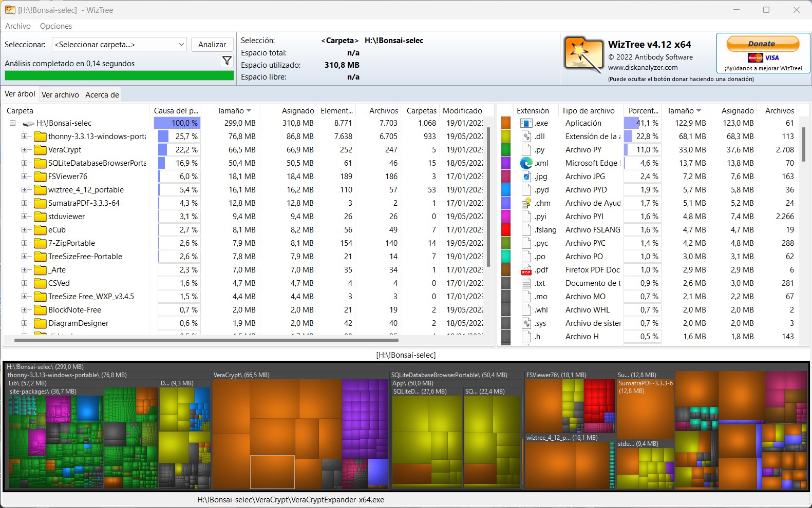This screenshot has width=812, height=508.
Task: Expand the thonny-3.3.13-windows-portable folder
Action: pyautogui.click(x=24, y=136)
